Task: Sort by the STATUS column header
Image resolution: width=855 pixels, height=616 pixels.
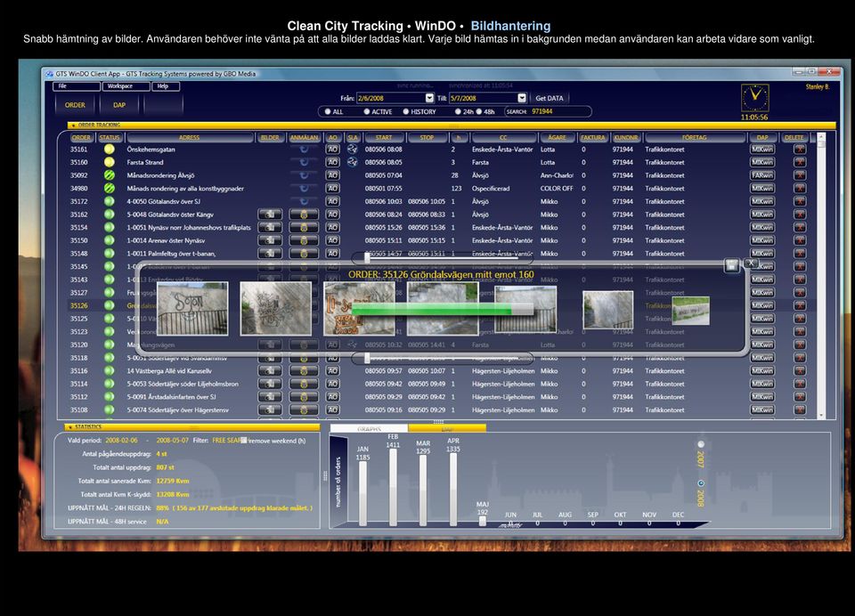Action: coord(110,137)
